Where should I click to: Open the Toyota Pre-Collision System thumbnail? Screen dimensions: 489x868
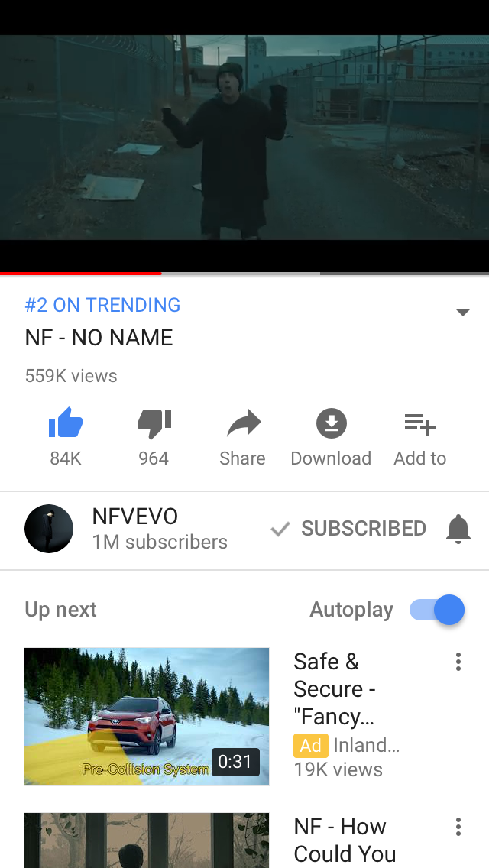147,716
